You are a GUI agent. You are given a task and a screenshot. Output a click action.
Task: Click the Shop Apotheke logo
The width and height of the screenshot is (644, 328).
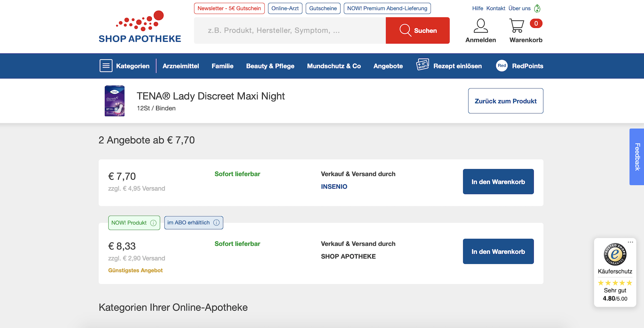tap(140, 27)
